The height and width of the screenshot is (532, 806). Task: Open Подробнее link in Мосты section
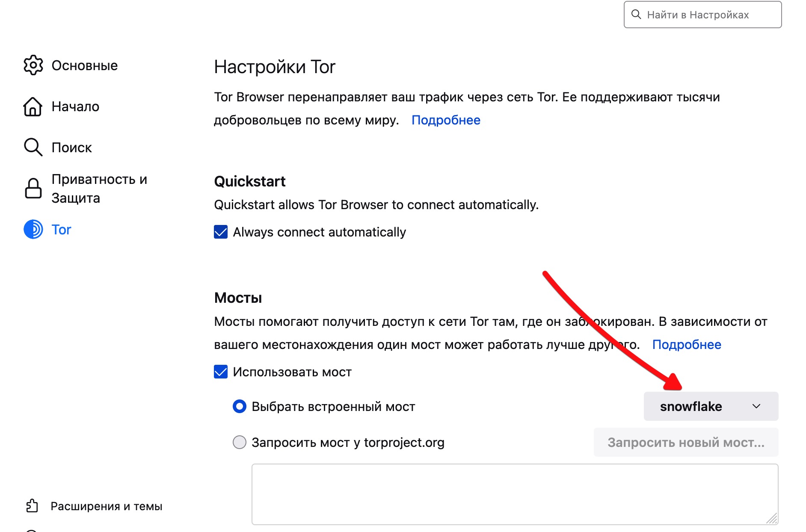687,345
